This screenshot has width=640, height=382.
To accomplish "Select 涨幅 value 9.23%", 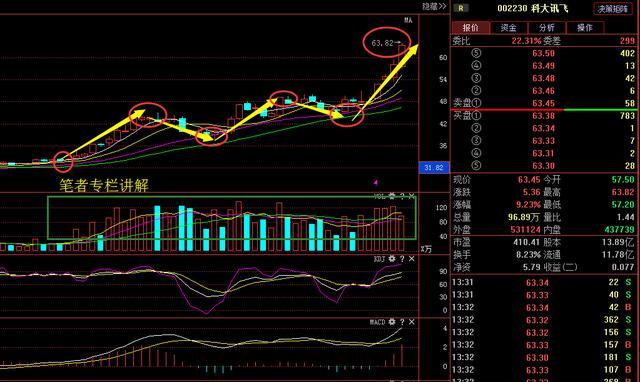I will click(x=529, y=204).
